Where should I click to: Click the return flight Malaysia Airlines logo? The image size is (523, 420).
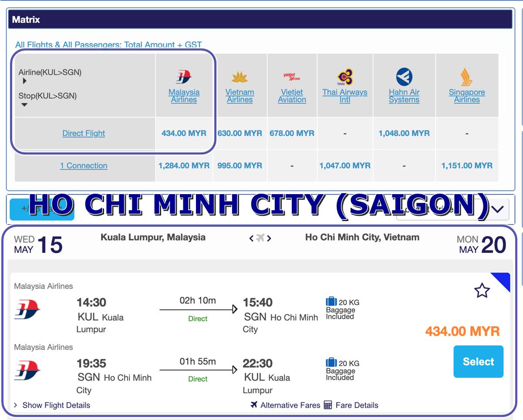click(27, 370)
